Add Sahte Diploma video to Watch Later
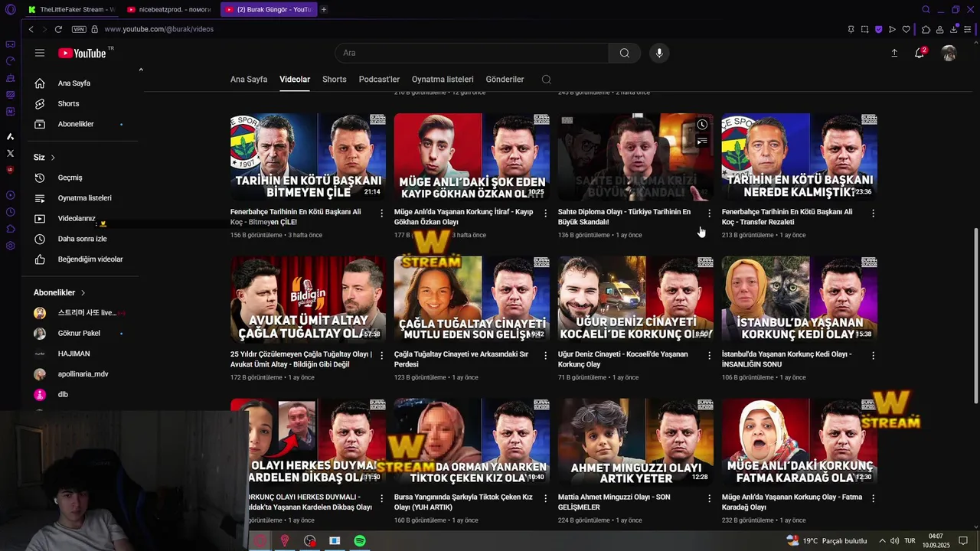The image size is (980, 551). 702,125
